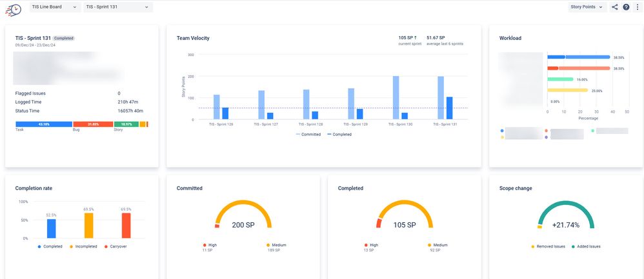This screenshot has width=644, height=279.
Task: Click the +21.74% Scope change gauge
Action: (x=566, y=215)
